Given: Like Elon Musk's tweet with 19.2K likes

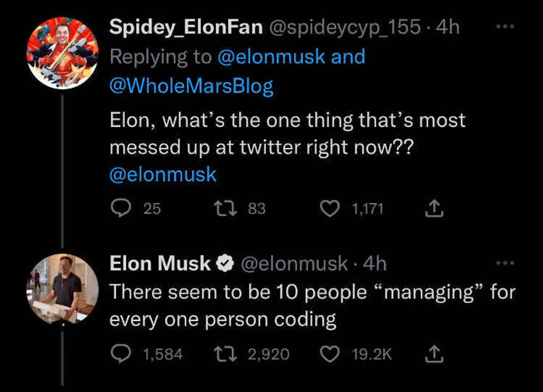Looking at the screenshot, I should [x=330, y=354].
